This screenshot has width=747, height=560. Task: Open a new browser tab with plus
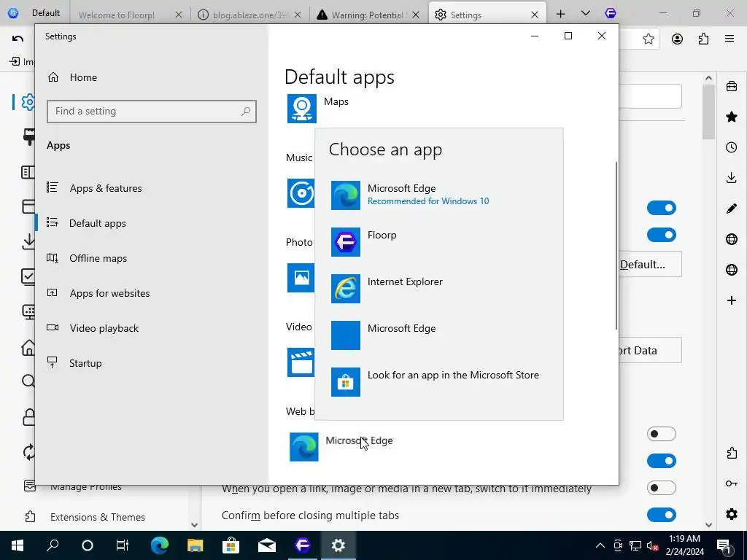click(561, 14)
